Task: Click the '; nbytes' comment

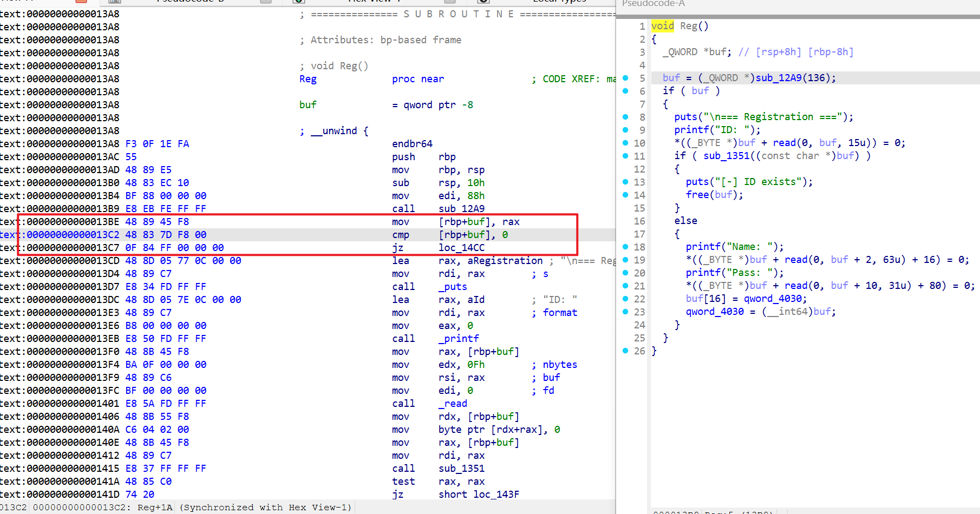Action: (x=554, y=365)
